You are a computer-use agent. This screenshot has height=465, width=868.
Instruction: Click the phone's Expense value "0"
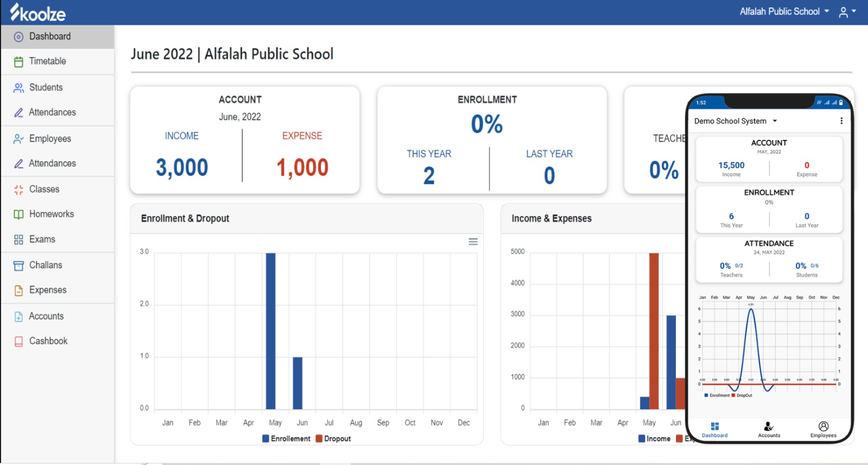pos(807,165)
